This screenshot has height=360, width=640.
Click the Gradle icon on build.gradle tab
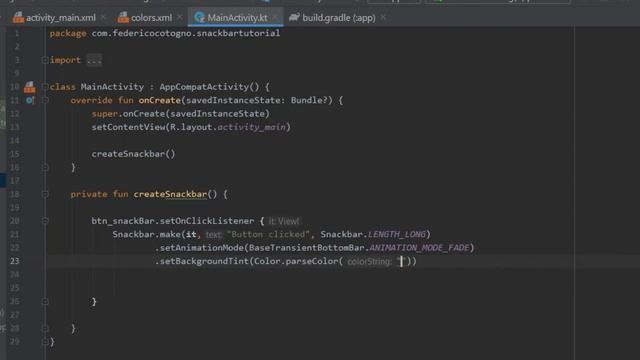294,17
